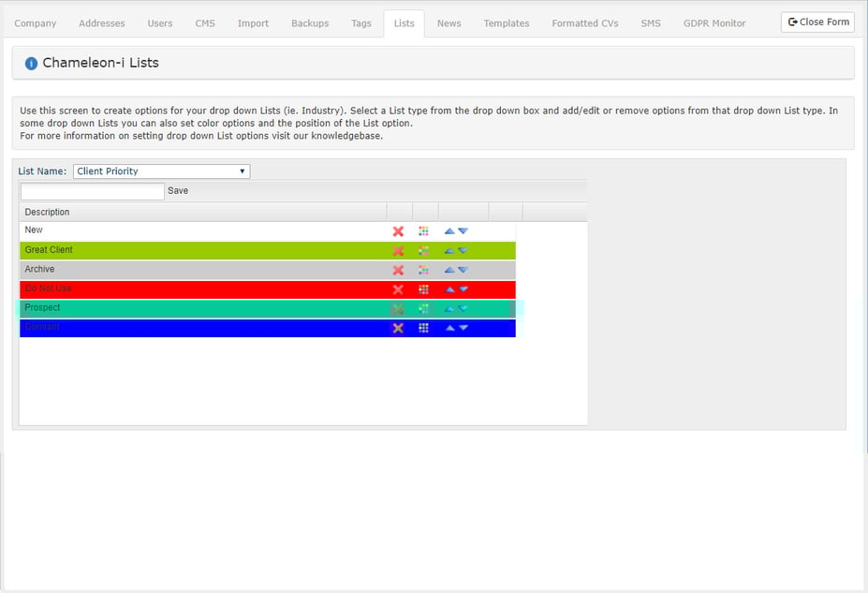Delete the red "Do Not Use" option
This screenshot has height=593, width=868.
pyautogui.click(x=398, y=289)
